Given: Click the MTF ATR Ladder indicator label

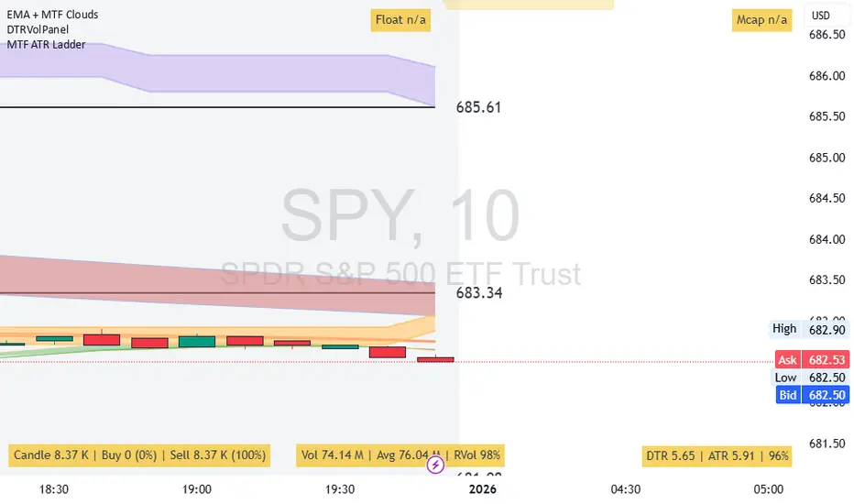Looking at the screenshot, I should 46,43.
